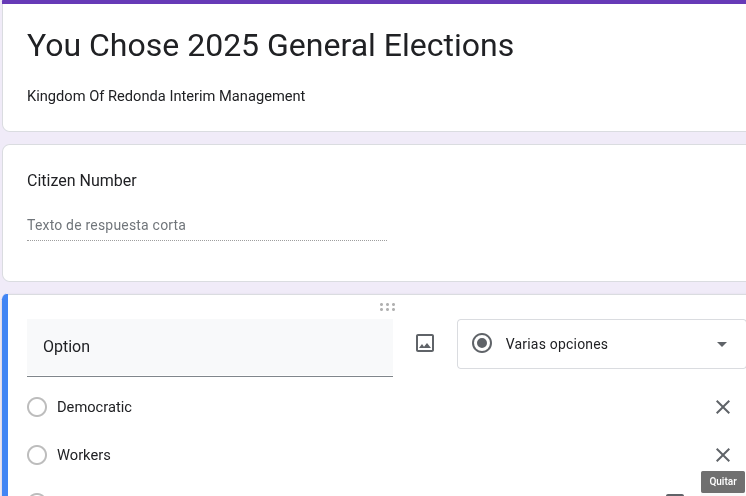Grab the question drag handle dots
746x496 pixels.
pos(387,307)
